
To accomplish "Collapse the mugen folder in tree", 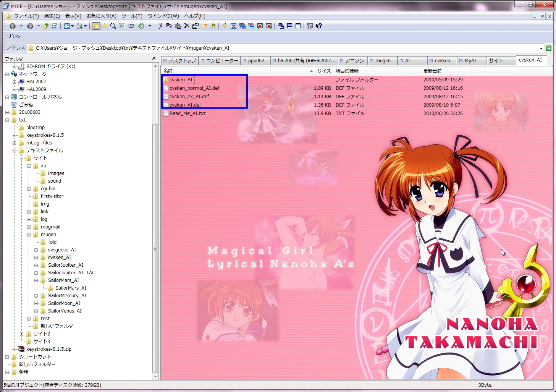I will (29, 235).
